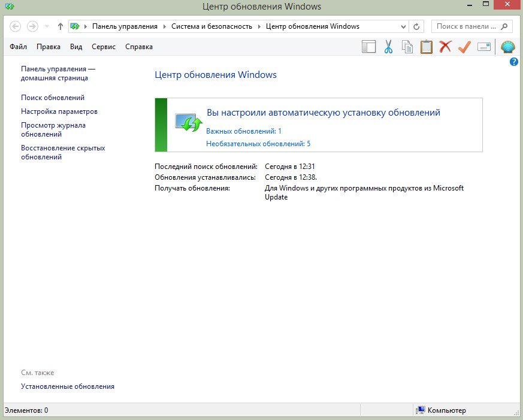Screen dimensions: 523x420
Task: Click the window title bar system icon
Action: click(10, 6)
